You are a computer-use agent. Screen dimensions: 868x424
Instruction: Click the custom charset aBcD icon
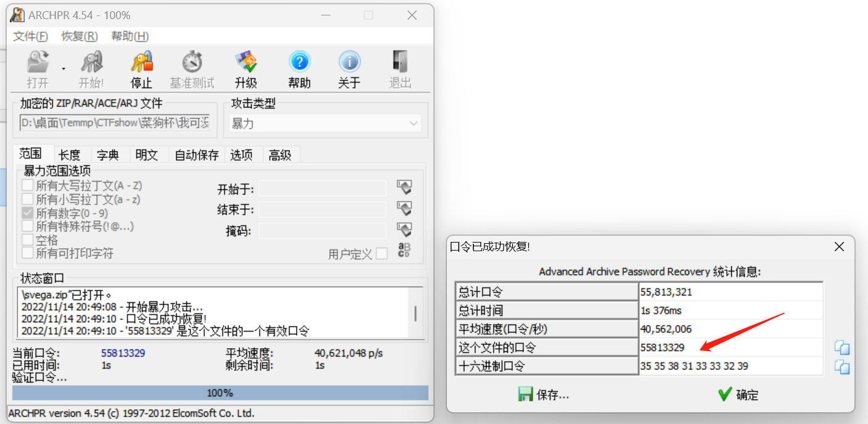(x=404, y=250)
